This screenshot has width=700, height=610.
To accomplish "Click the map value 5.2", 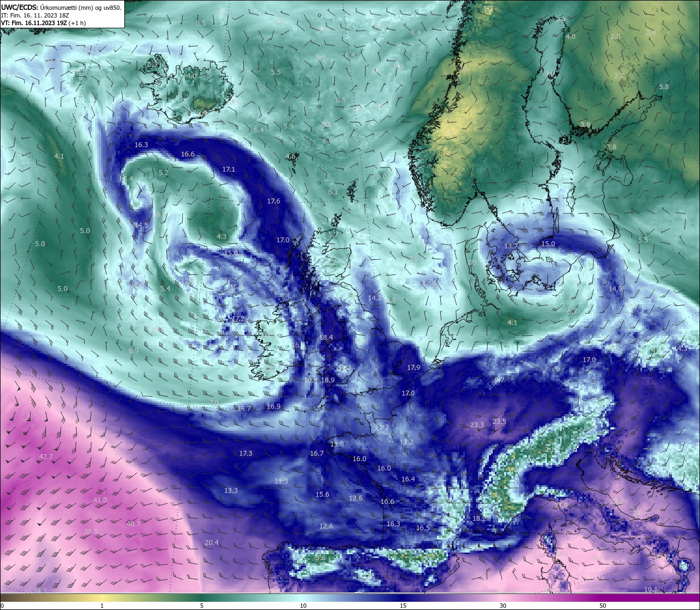I will [x=164, y=172].
